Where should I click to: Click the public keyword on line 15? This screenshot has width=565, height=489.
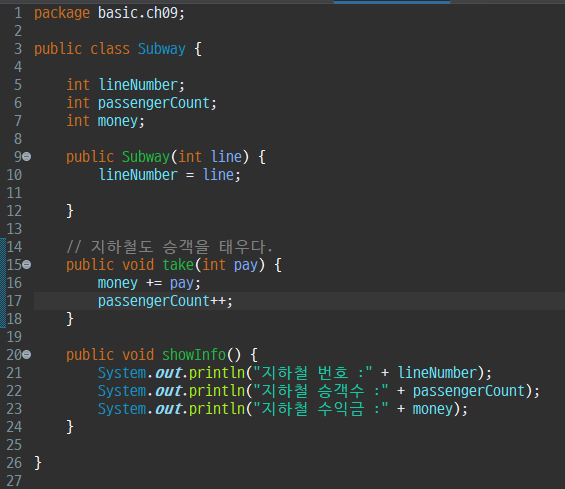click(x=90, y=266)
